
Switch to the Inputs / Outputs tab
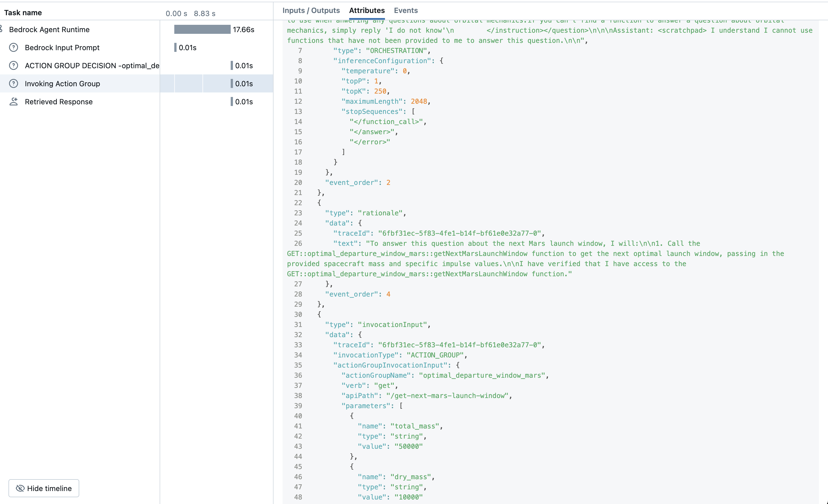[311, 10]
